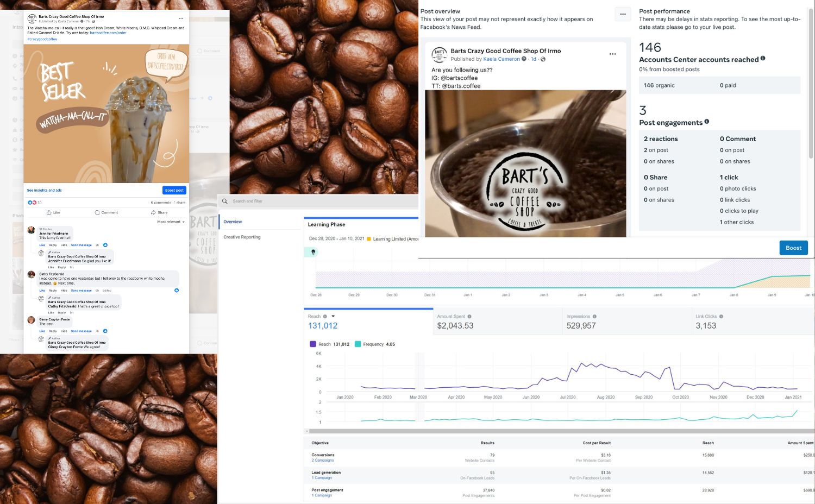Image resolution: width=815 pixels, height=504 pixels.
Task: Click the globe audience icon beside 1d on the post overview
Action: [x=543, y=59]
